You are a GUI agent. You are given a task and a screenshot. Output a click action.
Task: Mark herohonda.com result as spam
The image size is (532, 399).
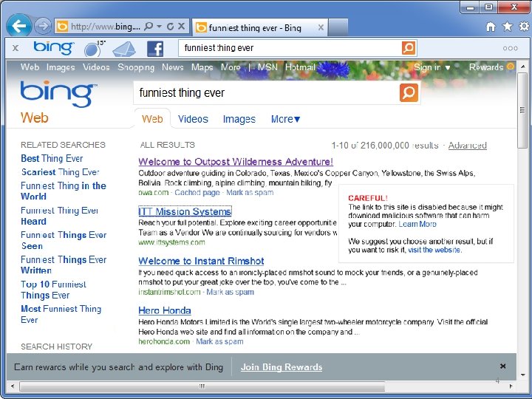pyautogui.click(x=219, y=341)
